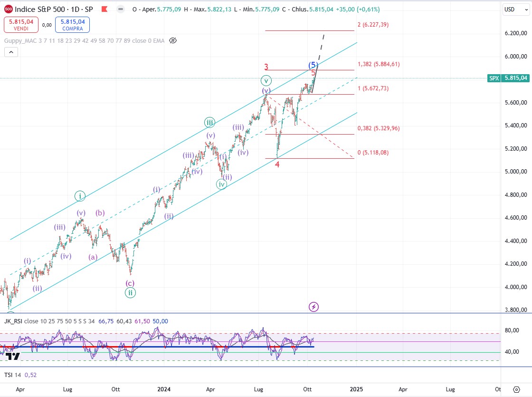Click the S&P 500 logo icon

(x=9, y=9)
